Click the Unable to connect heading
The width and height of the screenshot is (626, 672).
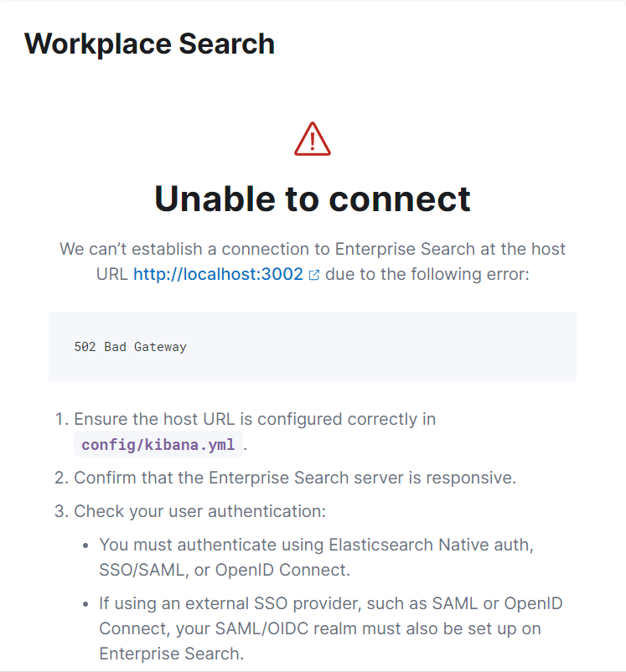[313, 199]
